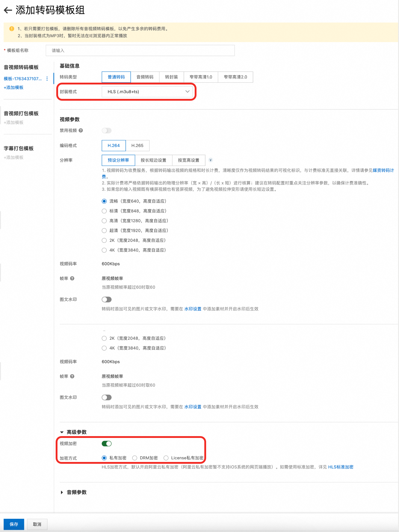Choose 私有加密 encryption method

click(104, 458)
